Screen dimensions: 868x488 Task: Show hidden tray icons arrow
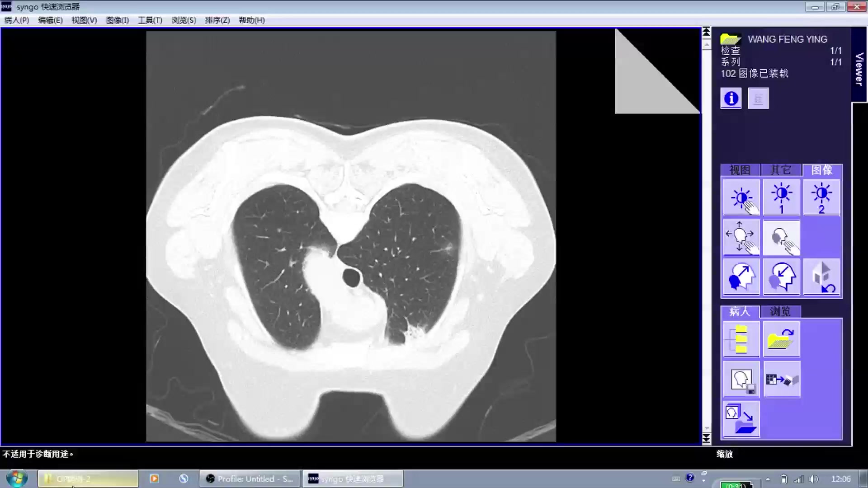[768, 479]
